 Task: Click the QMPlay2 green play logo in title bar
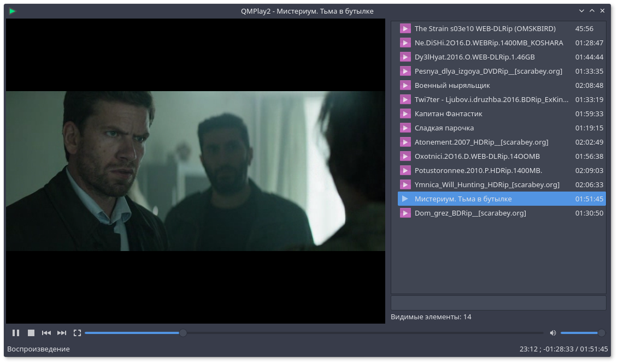(12, 11)
